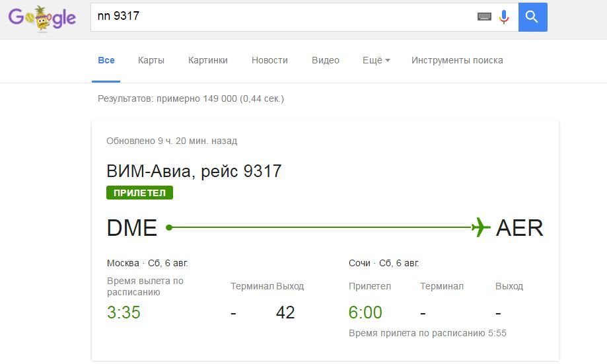607x364 pixels.
Task: Click the departure airport code "DME"
Action: (x=131, y=228)
